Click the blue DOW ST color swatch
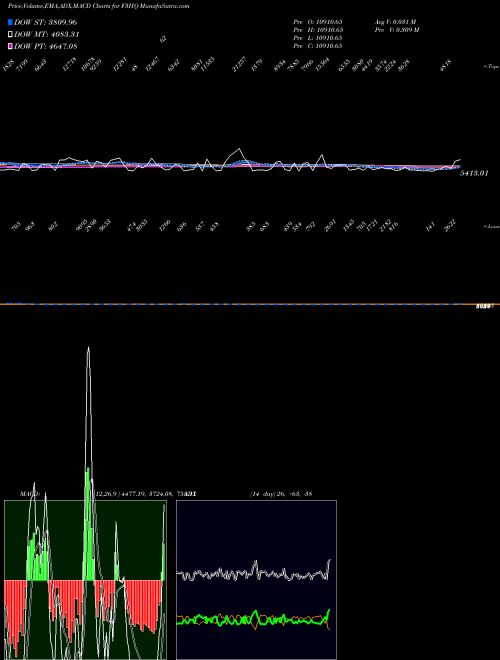Viewport: 500px width, 660px height. [10, 22]
